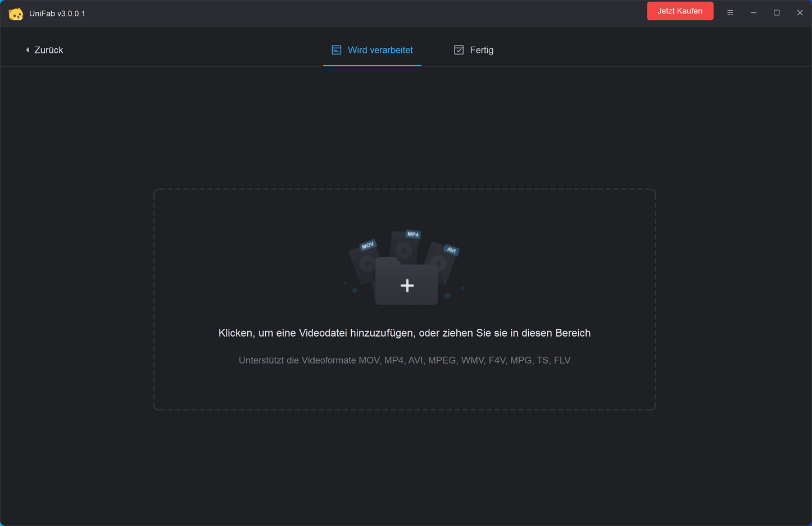Click the folder with plus icon

[406, 285]
